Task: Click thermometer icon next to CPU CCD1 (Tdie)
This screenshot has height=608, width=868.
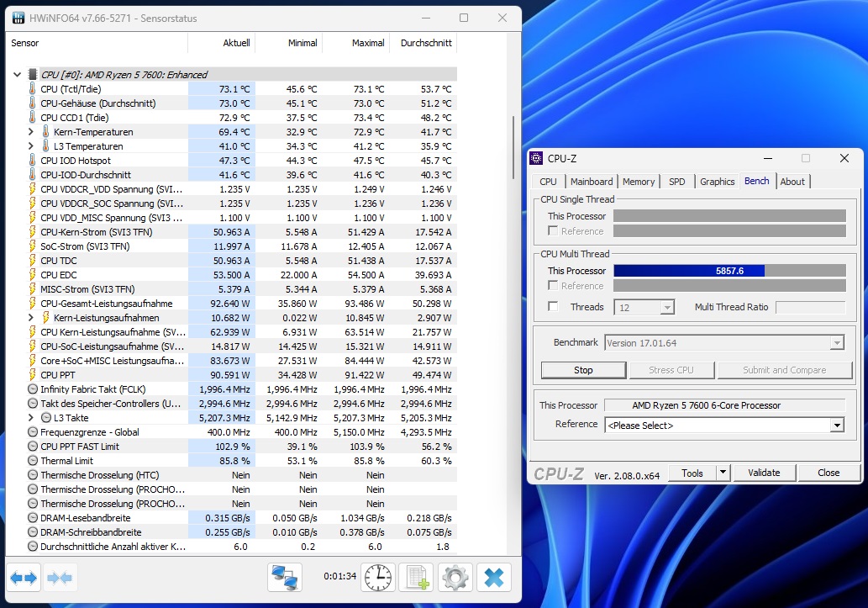Action: (32, 118)
